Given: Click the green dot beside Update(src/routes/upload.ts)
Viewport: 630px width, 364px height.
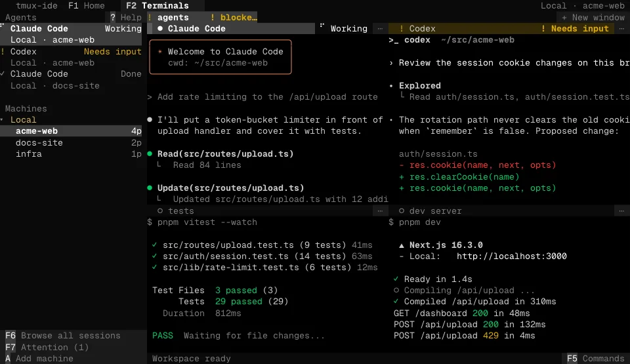Looking at the screenshot, I should (150, 188).
